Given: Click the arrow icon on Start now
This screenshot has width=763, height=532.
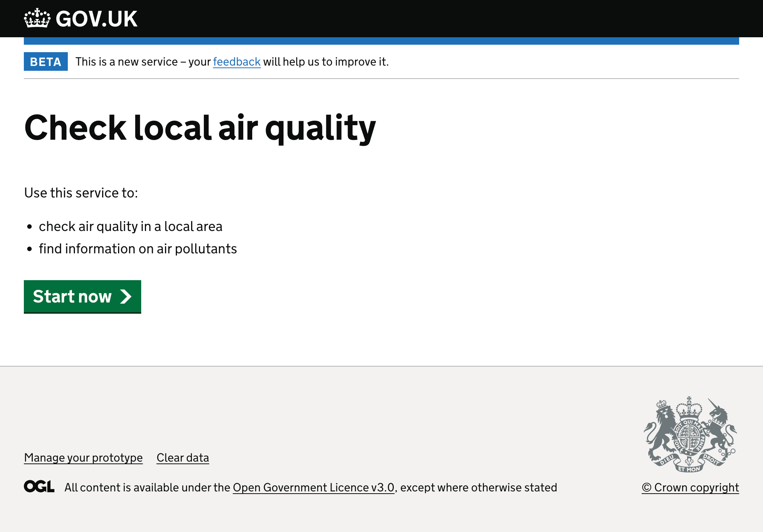Looking at the screenshot, I should click(126, 297).
